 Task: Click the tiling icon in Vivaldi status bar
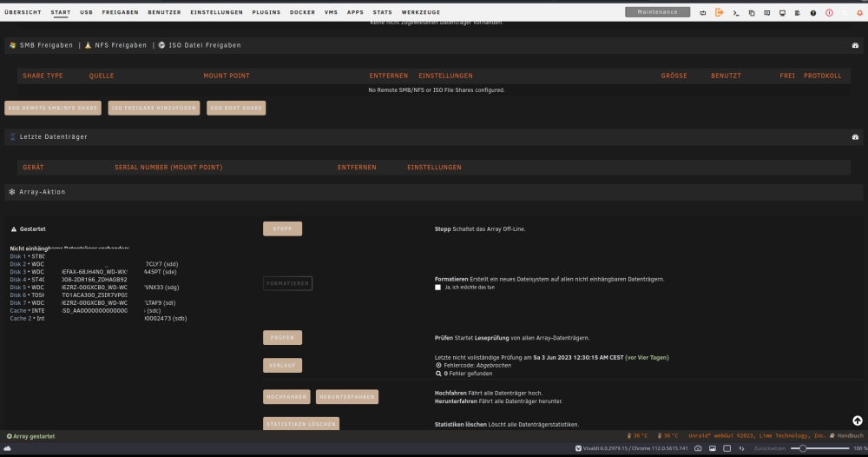pyautogui.click(x=727, y=448)
